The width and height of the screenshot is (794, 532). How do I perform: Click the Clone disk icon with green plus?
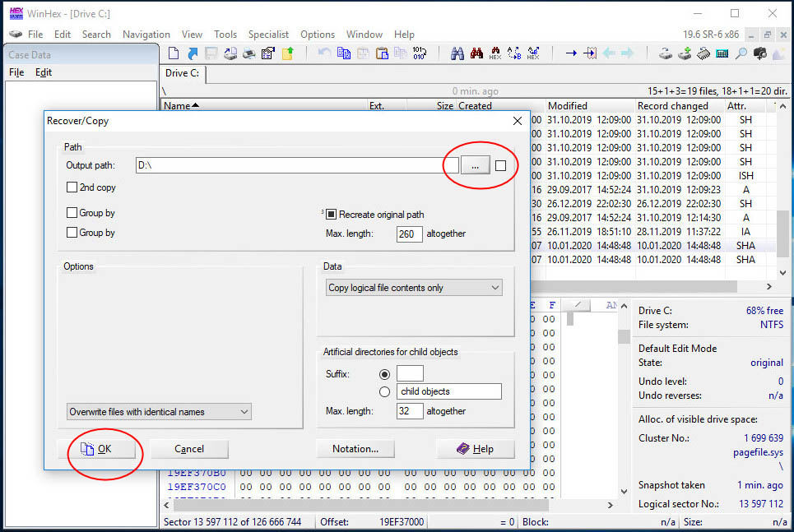click(x=685, y=53)
